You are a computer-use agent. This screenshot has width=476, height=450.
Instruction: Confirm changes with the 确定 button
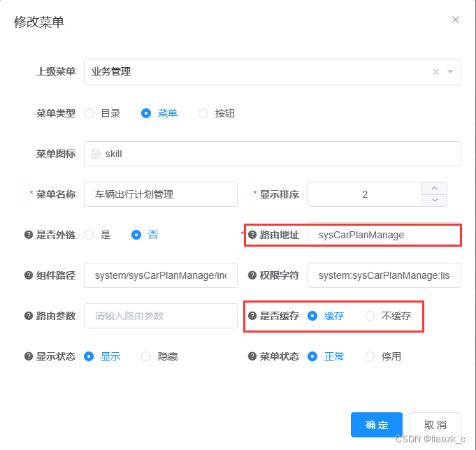[x=377, y=425]
